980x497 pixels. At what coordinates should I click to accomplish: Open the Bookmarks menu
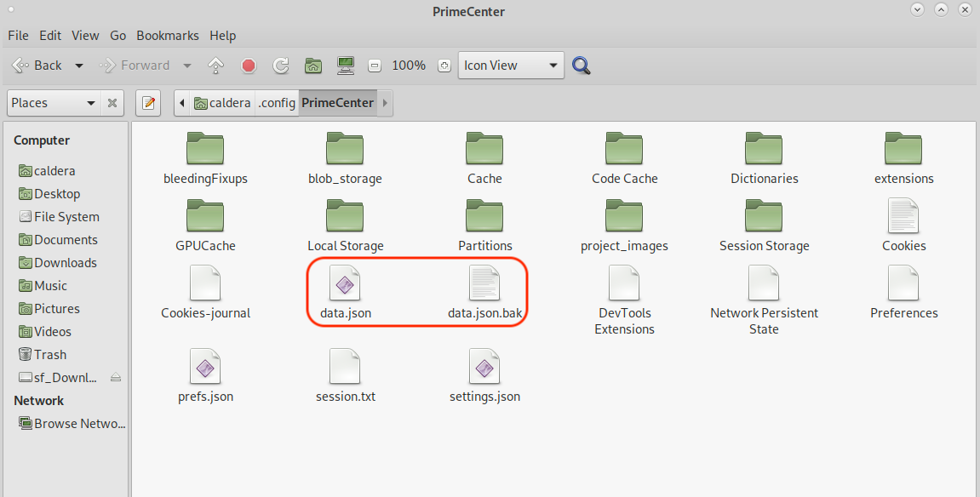click(167, 35)
